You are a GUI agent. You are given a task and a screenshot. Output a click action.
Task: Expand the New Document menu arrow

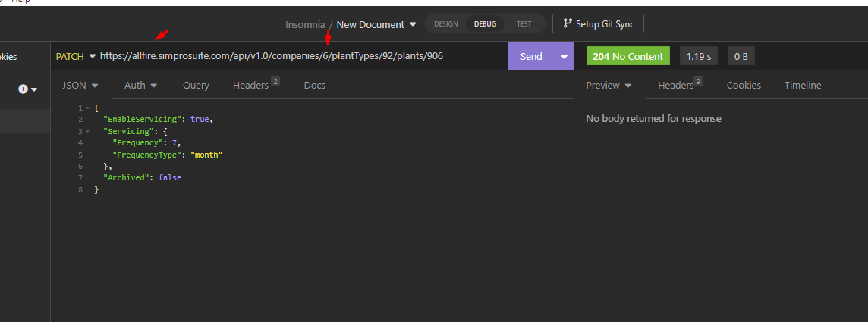(x=413, y=24)
